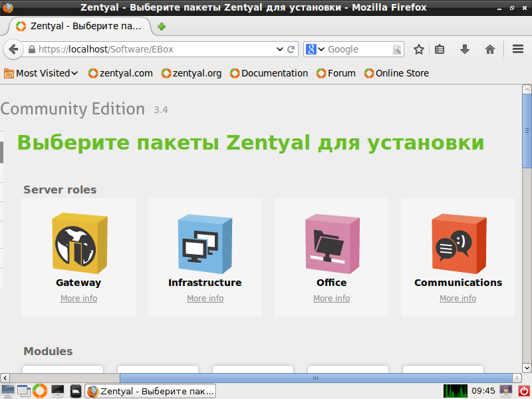Screen dimensions: 532x399
Task: Open the Online Store bookmark
Action: [396, 73]
